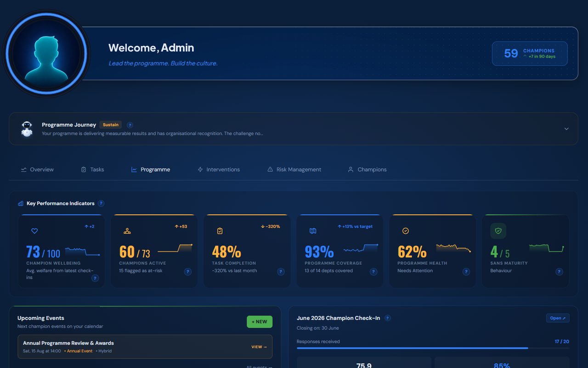Click VIEW link on Annual Programme Review event
This screenshot has width=588, height=368.
259,347
